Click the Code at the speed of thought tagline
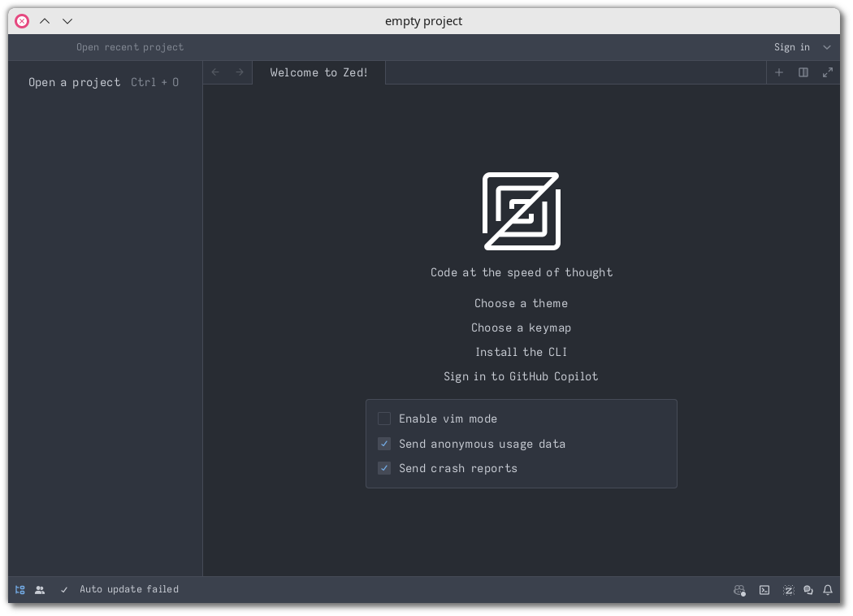This screenshot has height=616, width=853. pos(522,272)
